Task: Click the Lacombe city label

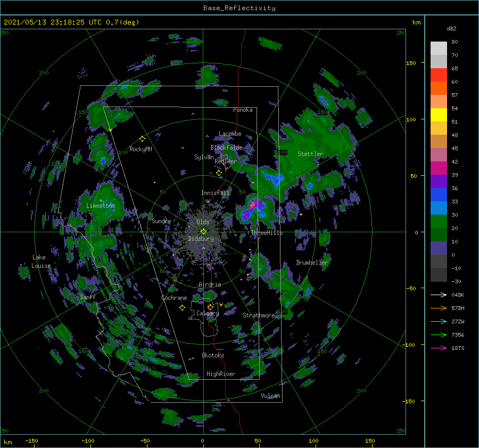Action: click(230, 134)
